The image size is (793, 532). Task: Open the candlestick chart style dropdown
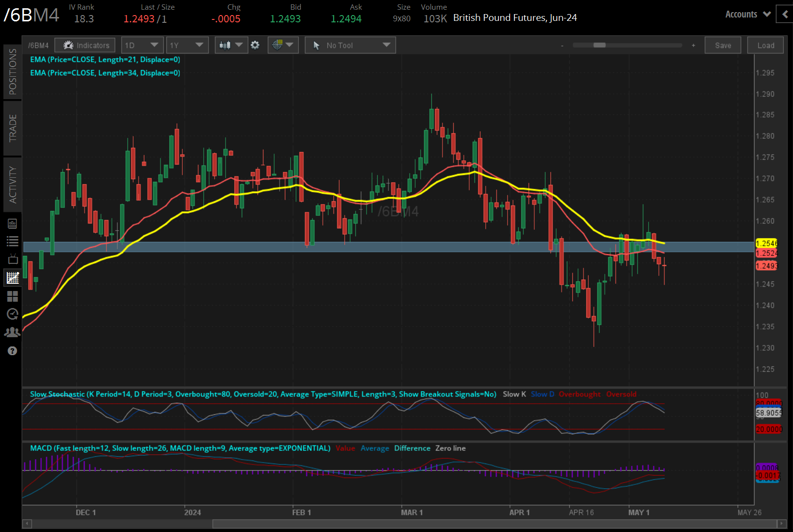click(231, 45)
